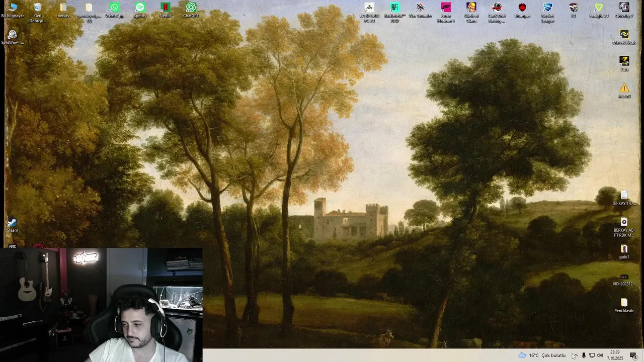Select the Chivalry 2 icon

(x=624, y=11)
